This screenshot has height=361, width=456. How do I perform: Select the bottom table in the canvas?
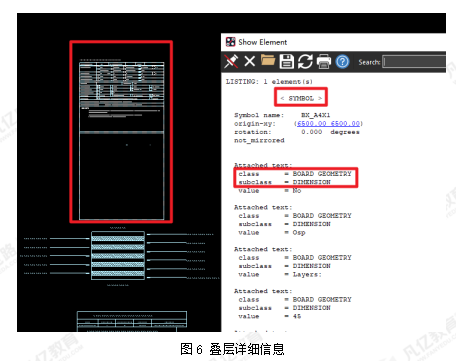click(x=132, y=321)
